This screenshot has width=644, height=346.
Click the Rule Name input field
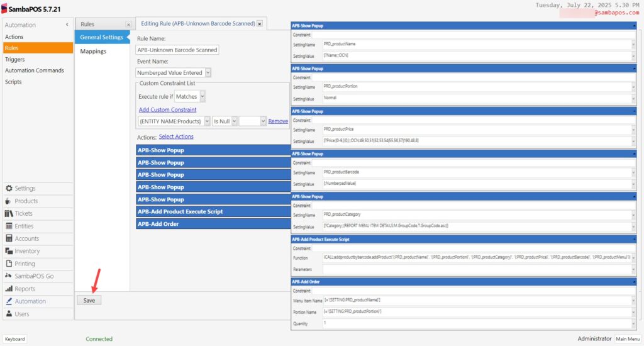coord(177,50)
